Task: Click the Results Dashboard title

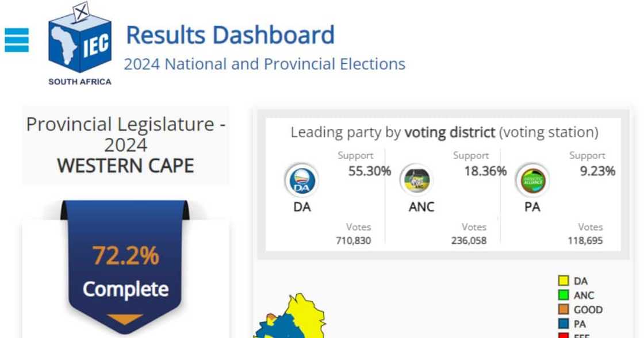Action: 230,34
